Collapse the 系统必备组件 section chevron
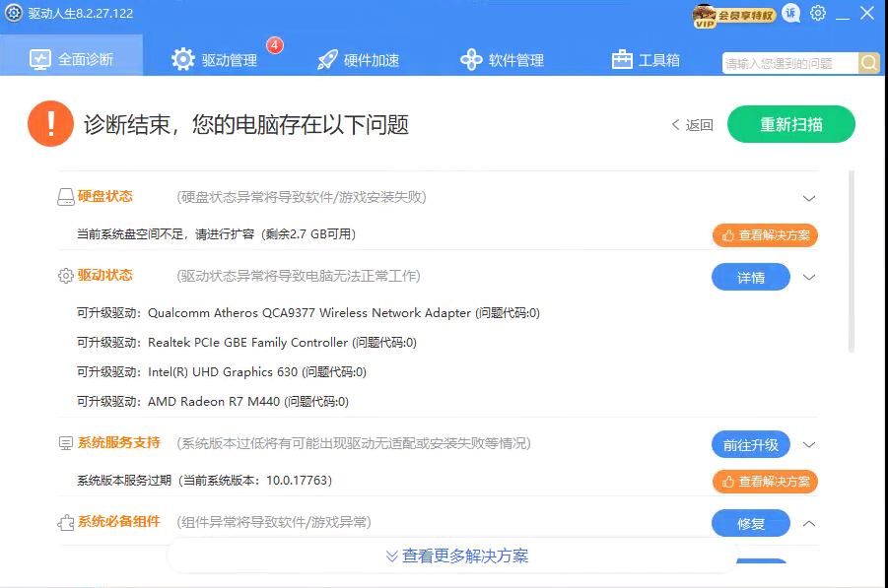Viewport: 888px width, 588px height. point(809,523)
